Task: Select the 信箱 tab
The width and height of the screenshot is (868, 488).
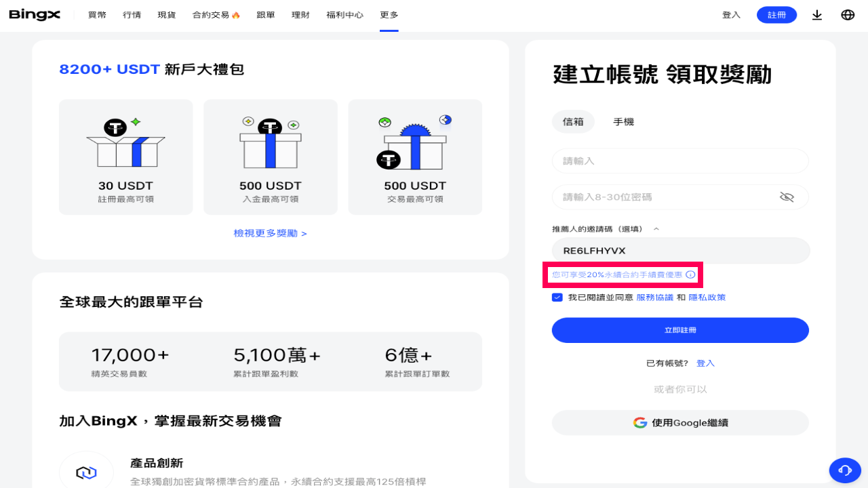Action: click(573, 121)
